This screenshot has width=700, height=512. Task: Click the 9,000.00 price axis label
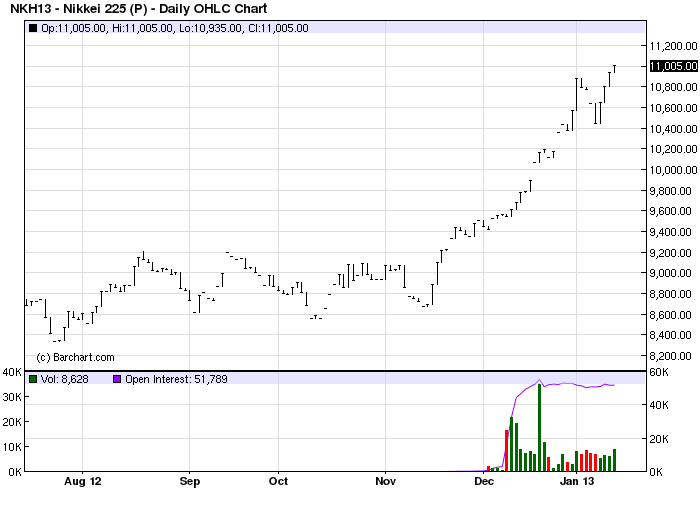(673, 273)
